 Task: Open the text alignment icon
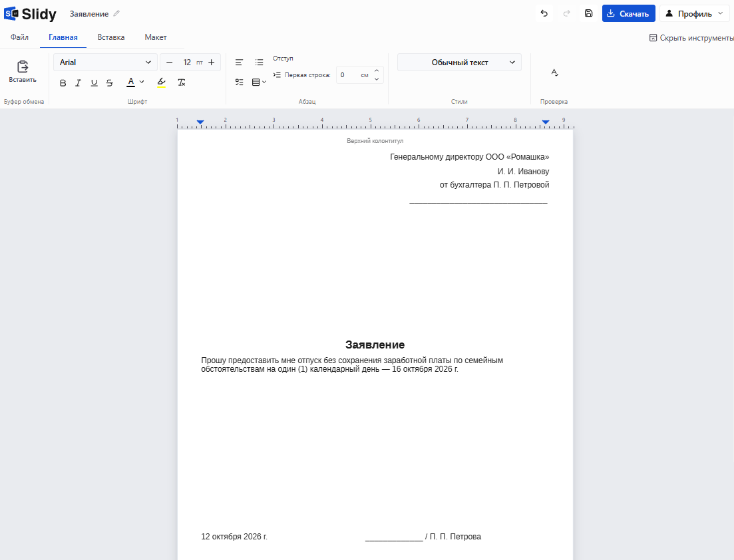pyautogui.click(x=239, y=63)
